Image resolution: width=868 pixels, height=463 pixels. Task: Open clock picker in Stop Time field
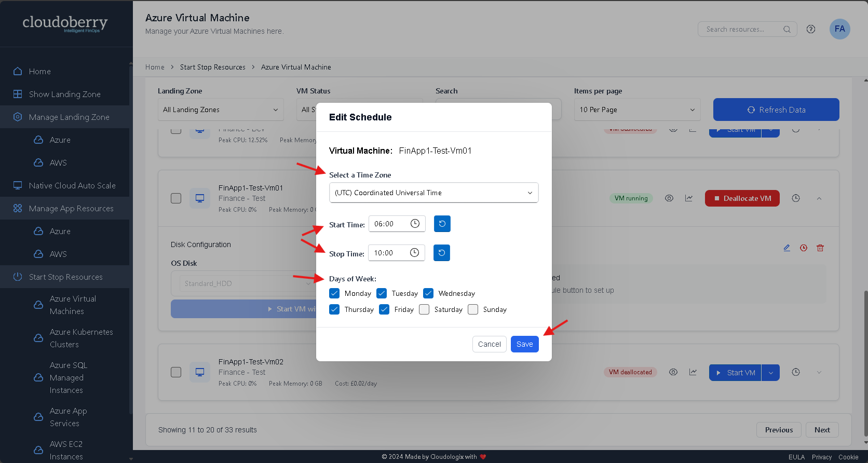(414, 253)
